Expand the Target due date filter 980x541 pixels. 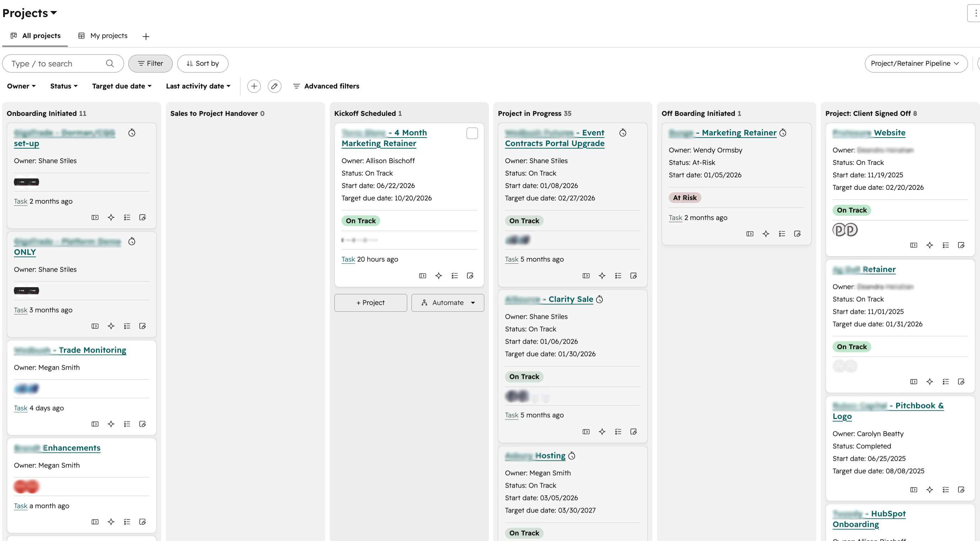[x=122, y=86]
